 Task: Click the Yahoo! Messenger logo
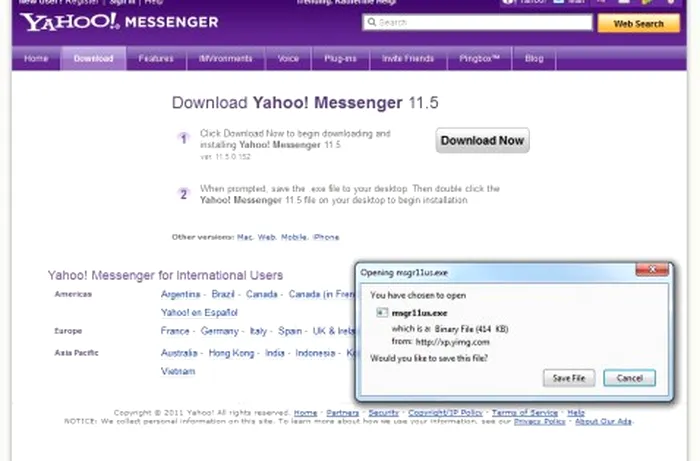click(119, 22)
